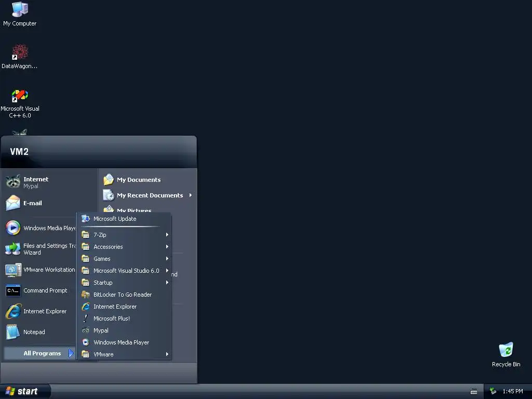Image resolution: width=532 pixels, height=399 pixels.
Task: Click the VM2 user name header
Action: click(x=19, y=152)
